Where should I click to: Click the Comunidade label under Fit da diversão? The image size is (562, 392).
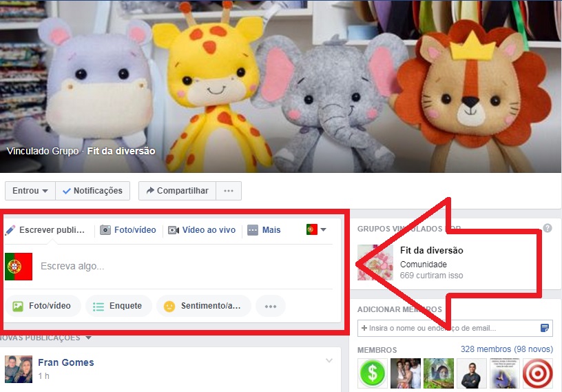pos(424,265)
